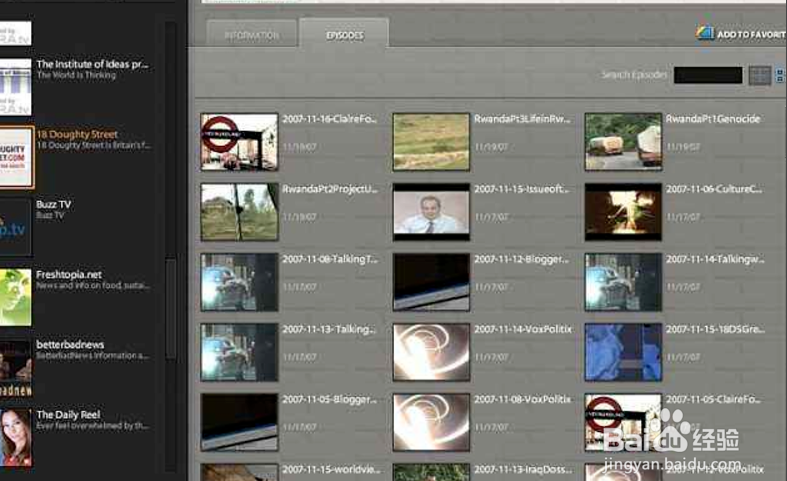This screenshot has height=481, width=787.
Task: Click the 2007-11-08-TalkingT episode title
Action: [330, 259]
